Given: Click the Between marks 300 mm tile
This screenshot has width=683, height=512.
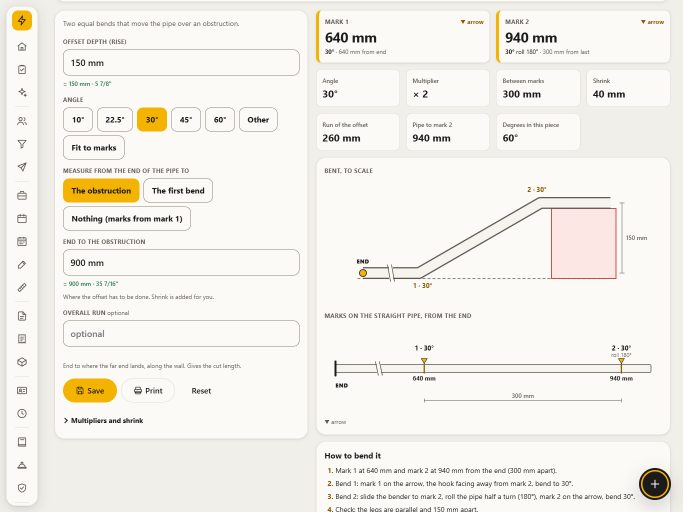Looking at the screenshot, I should point(538,88).
